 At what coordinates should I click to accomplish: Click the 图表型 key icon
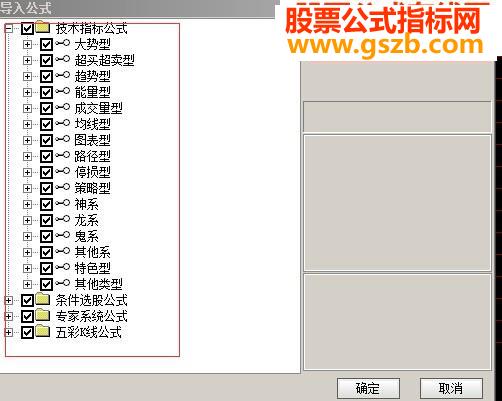[63, 140]
